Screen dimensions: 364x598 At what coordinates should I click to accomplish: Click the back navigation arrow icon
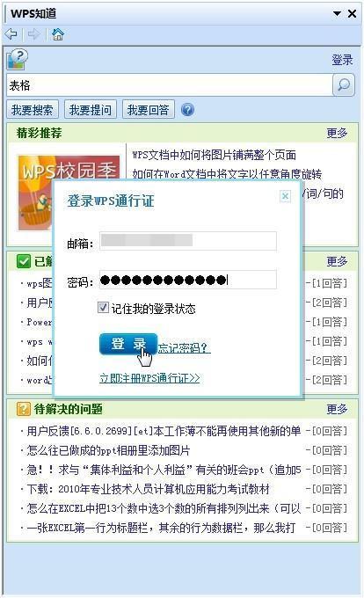point(11,34)
